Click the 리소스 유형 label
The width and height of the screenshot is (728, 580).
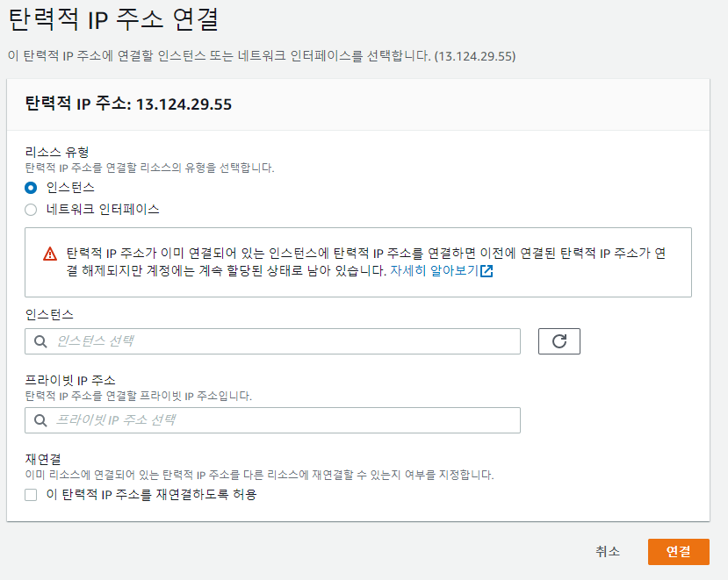(x=57, y=152)
